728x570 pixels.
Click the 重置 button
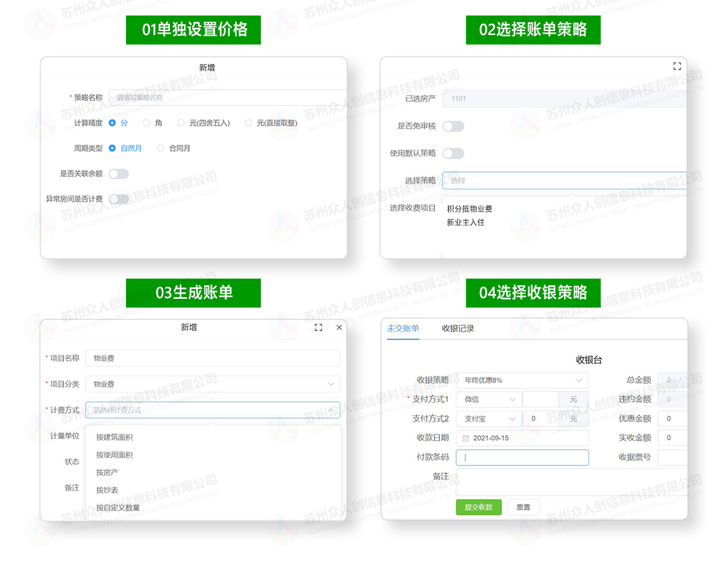[523, 507]
